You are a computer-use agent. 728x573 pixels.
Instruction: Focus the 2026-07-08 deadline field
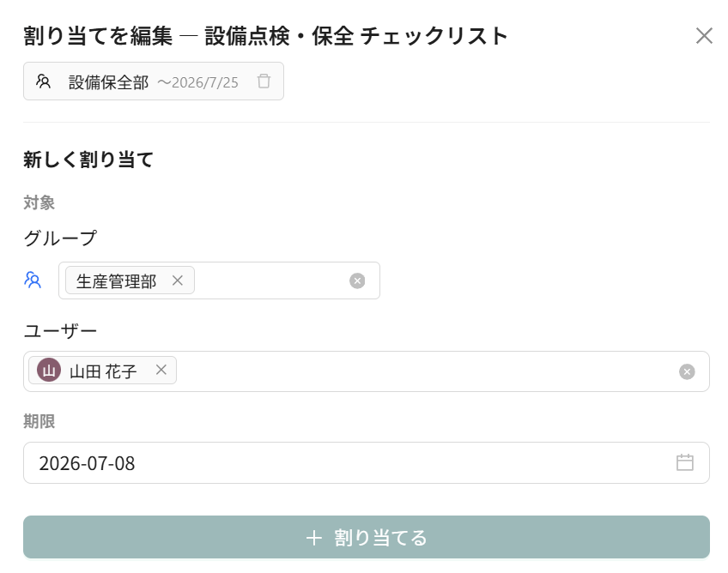pyautogui.click(x=367, y=462)
